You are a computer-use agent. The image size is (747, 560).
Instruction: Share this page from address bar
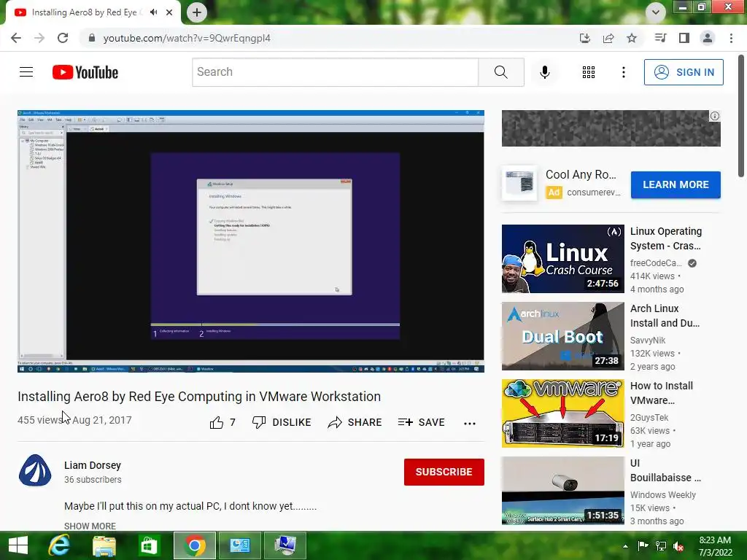tap(608, 38)
